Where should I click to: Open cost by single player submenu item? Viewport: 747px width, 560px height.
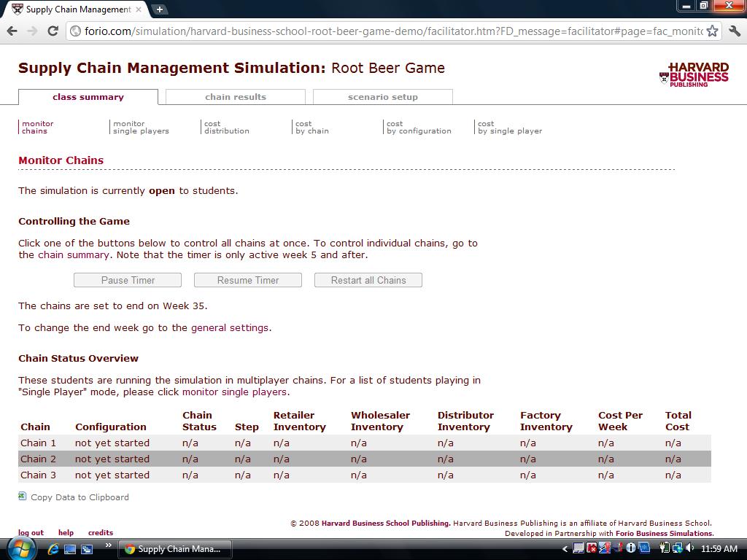coord(510,127)
